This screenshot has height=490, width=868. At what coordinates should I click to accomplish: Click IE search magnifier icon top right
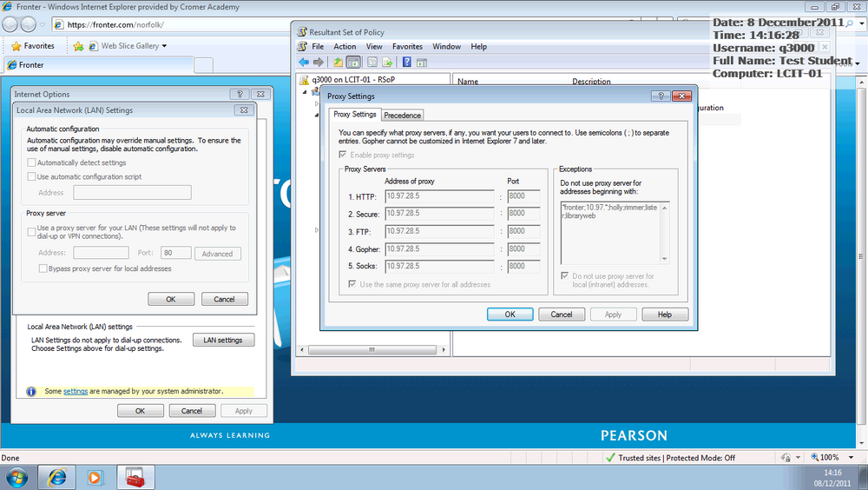(x=849, y=23)
